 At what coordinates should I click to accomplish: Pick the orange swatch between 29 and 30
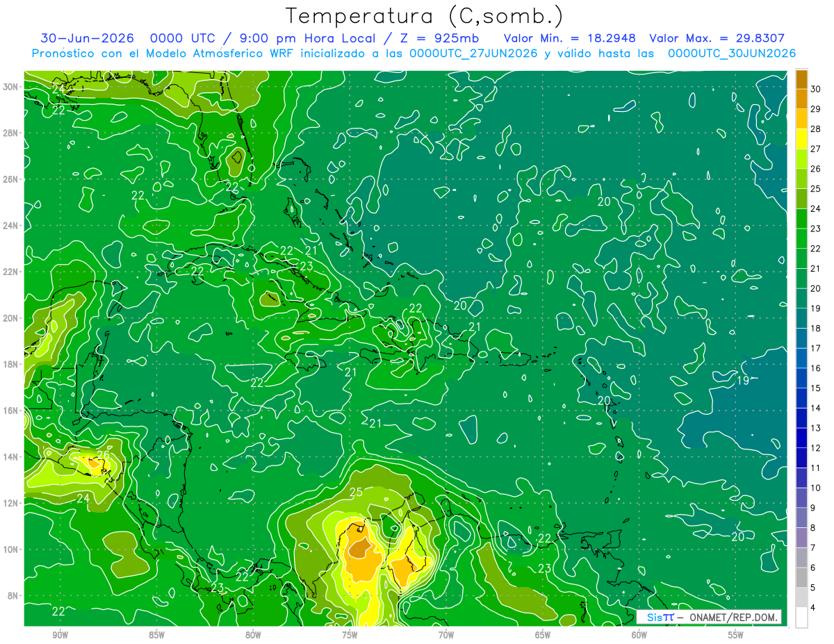tap(801, 99)
